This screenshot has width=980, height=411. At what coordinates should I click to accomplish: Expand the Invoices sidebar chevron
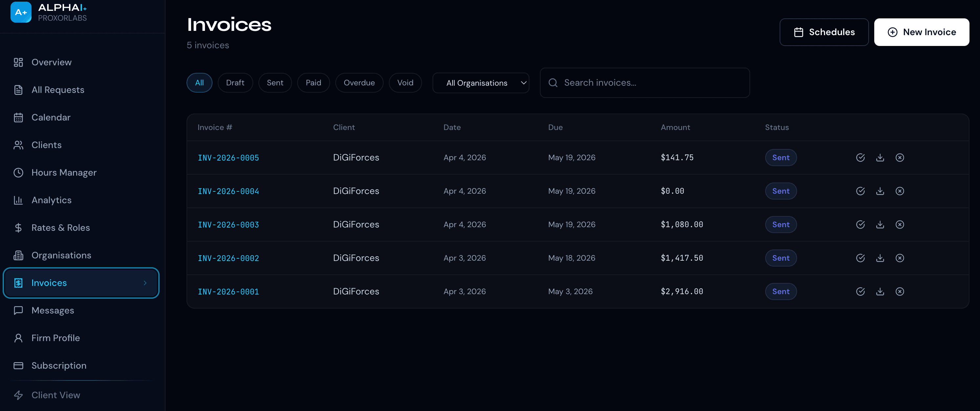[145, 283]
